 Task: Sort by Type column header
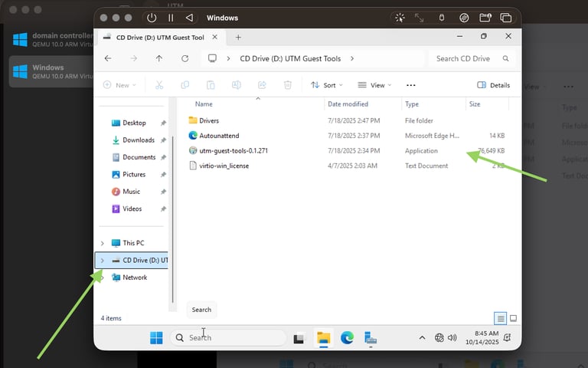412,104
